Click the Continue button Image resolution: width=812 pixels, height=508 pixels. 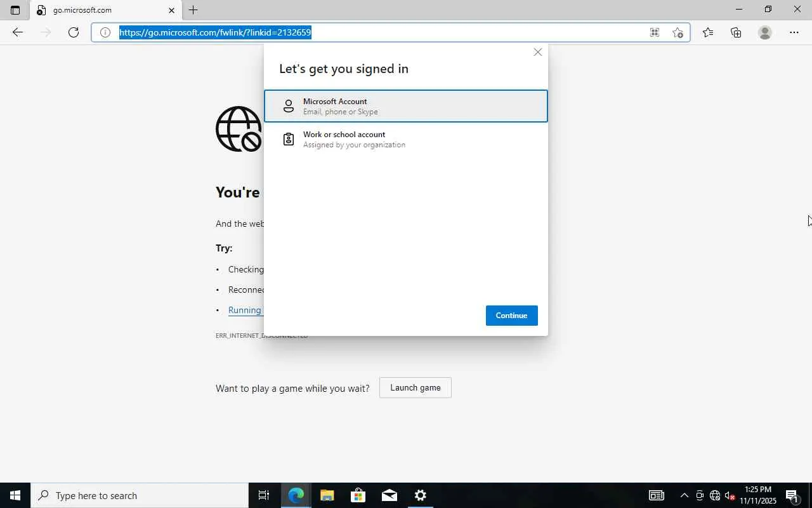(512, 316)
